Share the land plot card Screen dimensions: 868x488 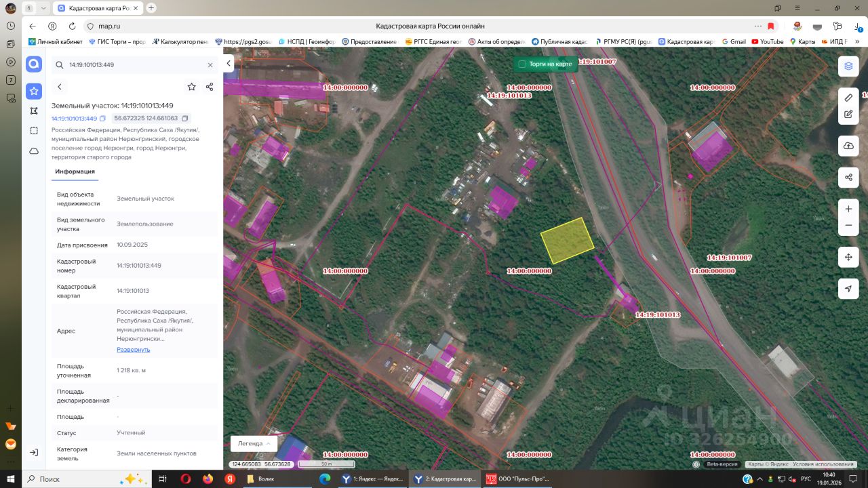coord(210,87)
